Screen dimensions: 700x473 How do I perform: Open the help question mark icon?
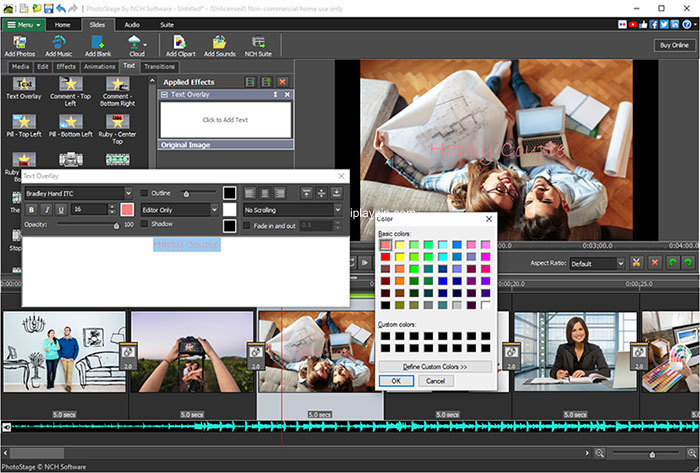point(687,25)
